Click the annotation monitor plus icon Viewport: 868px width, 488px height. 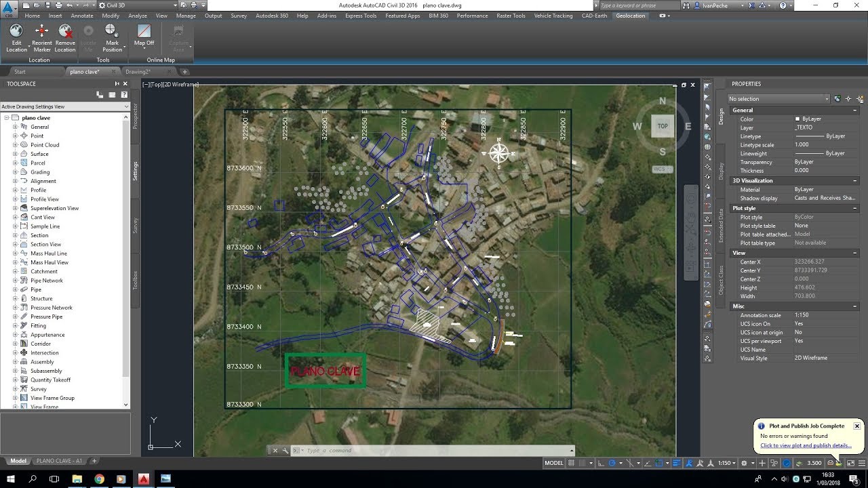[x=763, y=463]
